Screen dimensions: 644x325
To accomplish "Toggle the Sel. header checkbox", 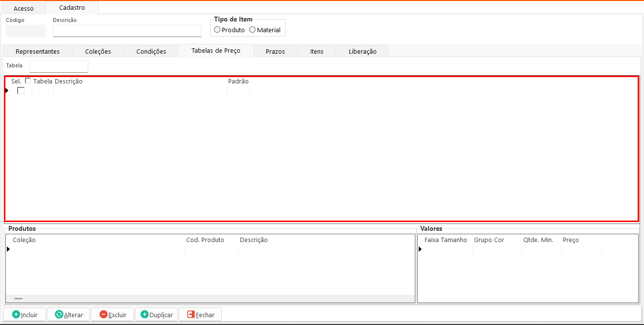I will pyautogui.click(x=28, y=81).
